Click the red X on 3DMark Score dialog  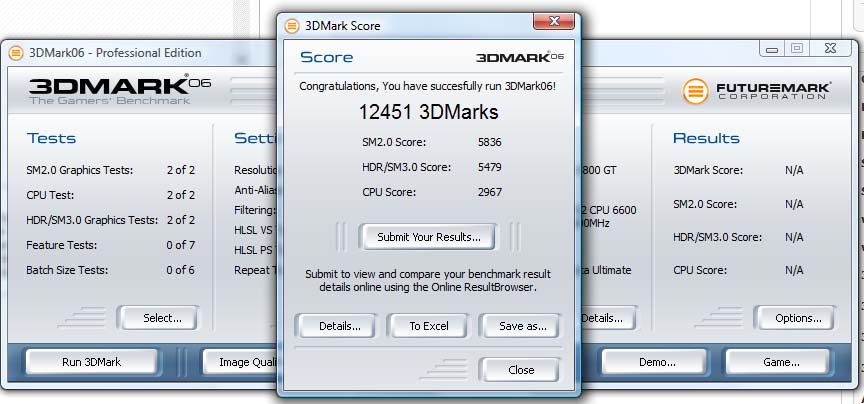[554, 21]
